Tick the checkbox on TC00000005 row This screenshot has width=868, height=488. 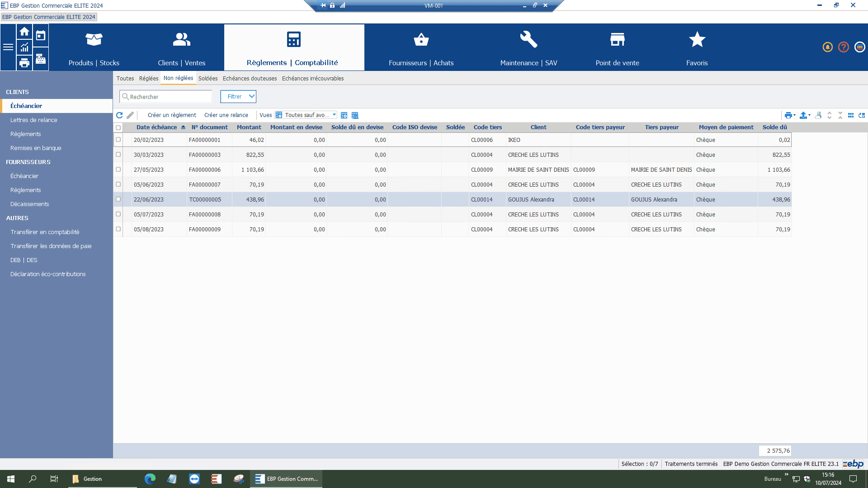click(118, 199)
